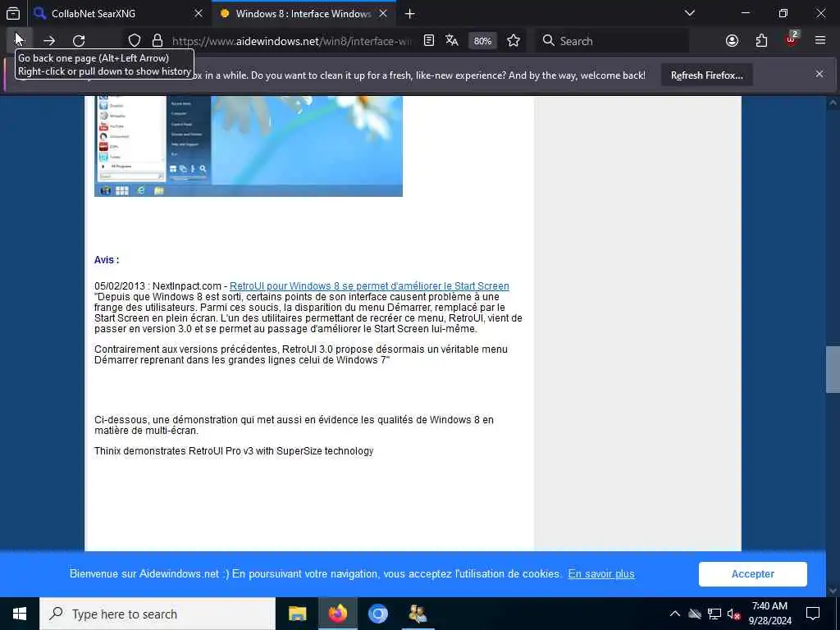
Task: Open the users taskbar application icon
Action: 418,614
